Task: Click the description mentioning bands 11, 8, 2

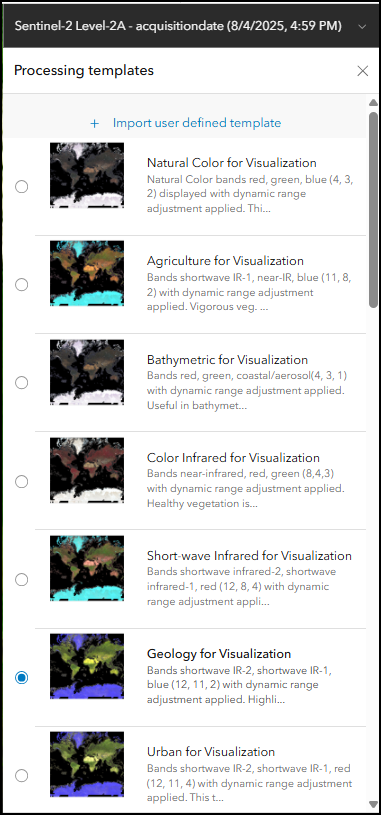Action: click(x=249, y=292)
